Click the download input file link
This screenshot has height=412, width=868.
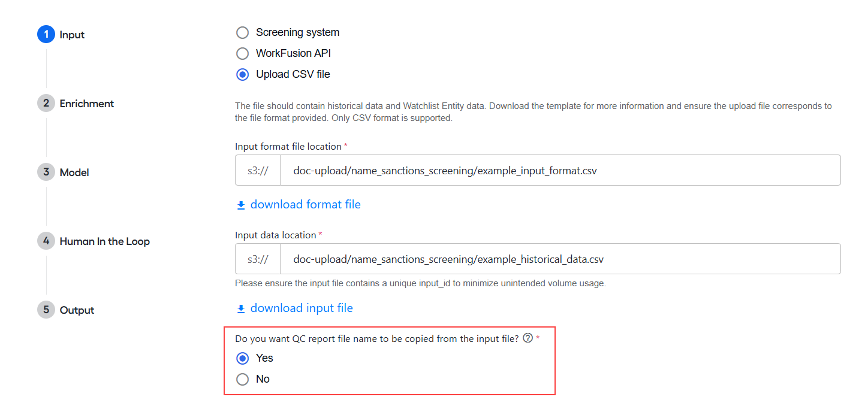tap(302, 308)
